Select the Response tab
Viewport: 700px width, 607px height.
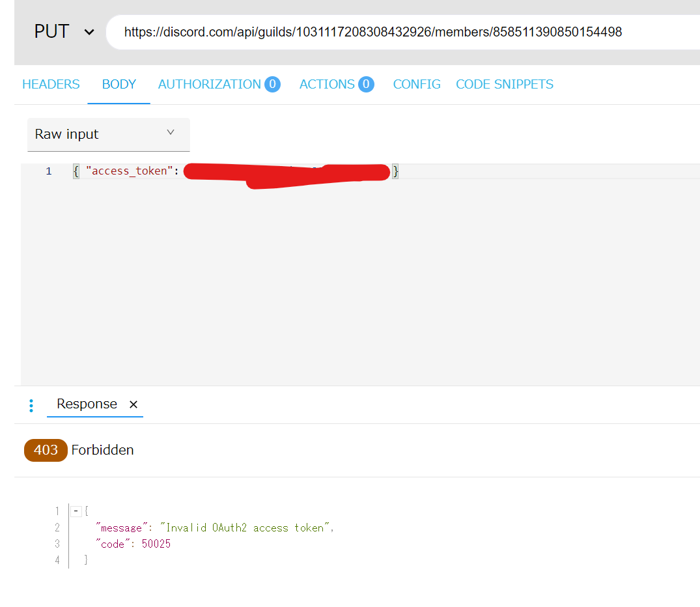tap(87, 404)
